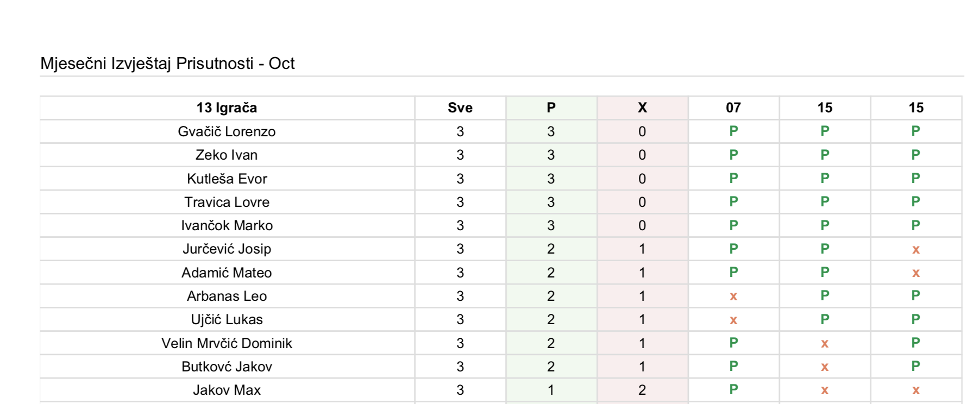
Task: Click the red-shaded "X" column header
Action: point(642,108)
